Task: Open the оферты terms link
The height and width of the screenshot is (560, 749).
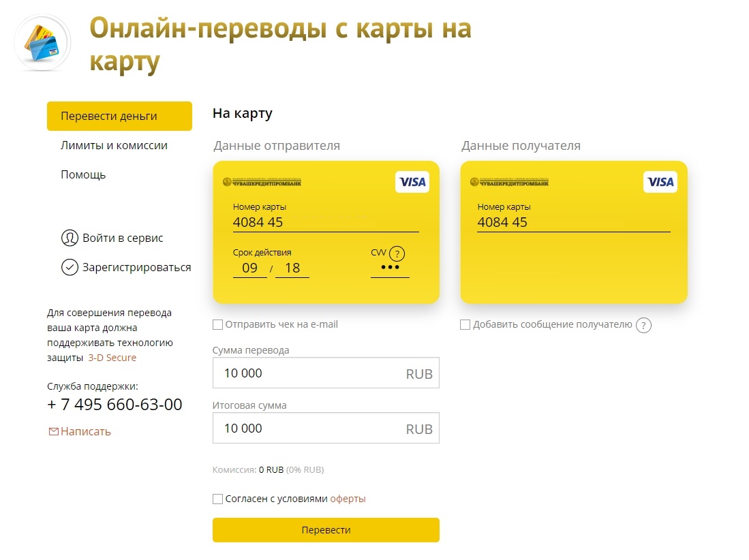Action: (x=348, y=499)
